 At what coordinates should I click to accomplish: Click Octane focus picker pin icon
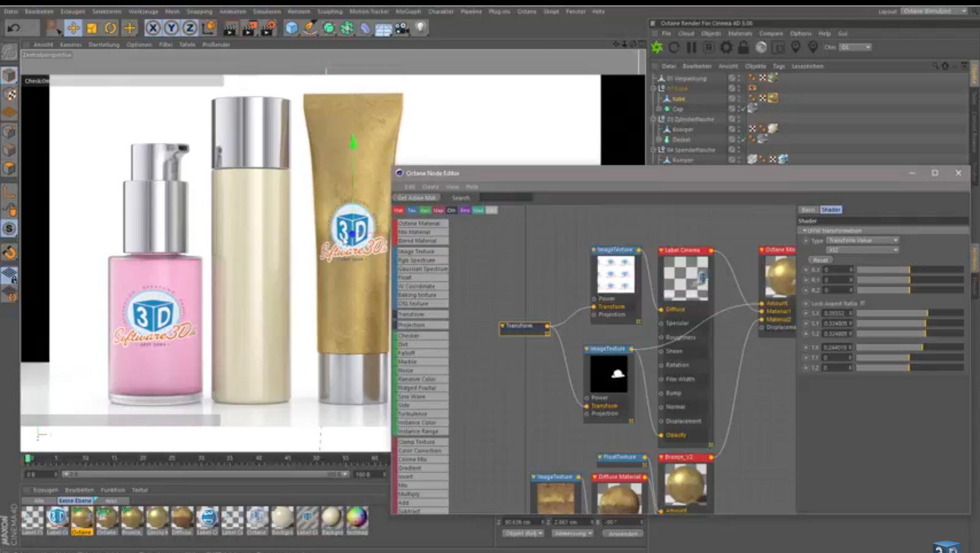(796, 48)
